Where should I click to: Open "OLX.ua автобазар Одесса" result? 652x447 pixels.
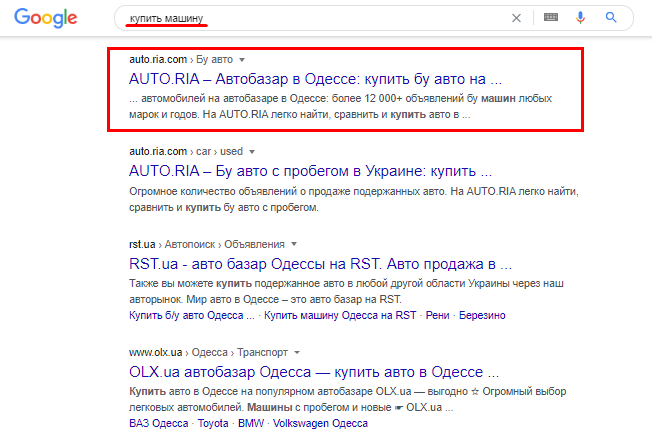(x=314, y=372)
